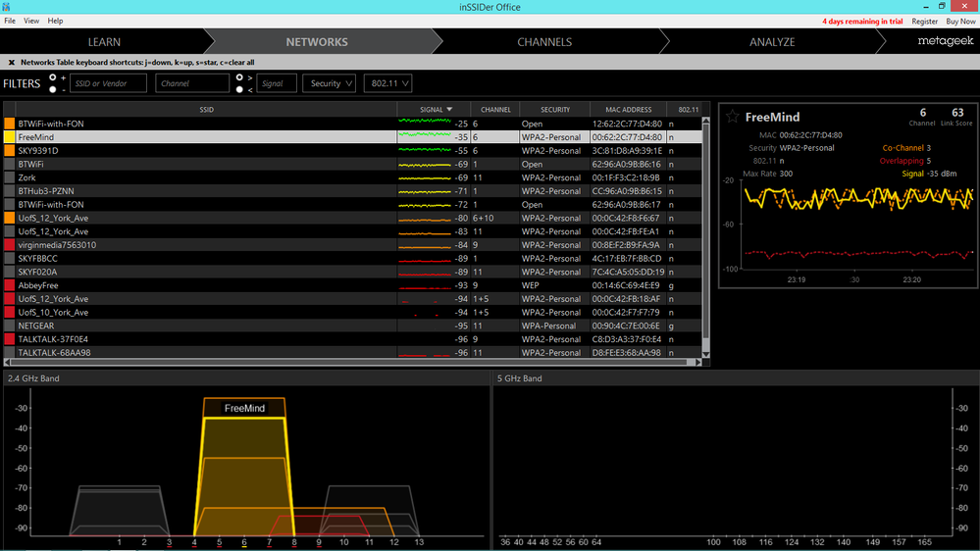This screenshot has height=551, width=980.
Task: Switch to the CHANNELS tab
Action: [544, 42]
